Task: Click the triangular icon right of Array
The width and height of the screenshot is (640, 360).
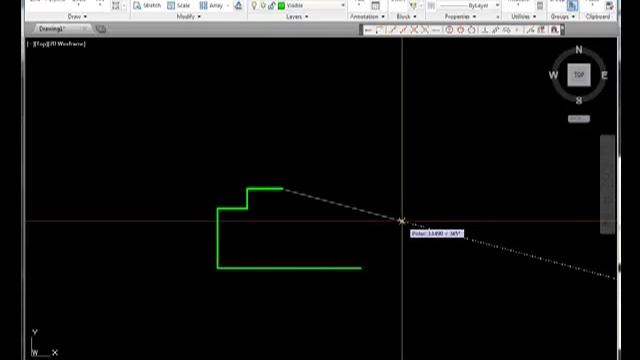Action: tap(238, 5)
